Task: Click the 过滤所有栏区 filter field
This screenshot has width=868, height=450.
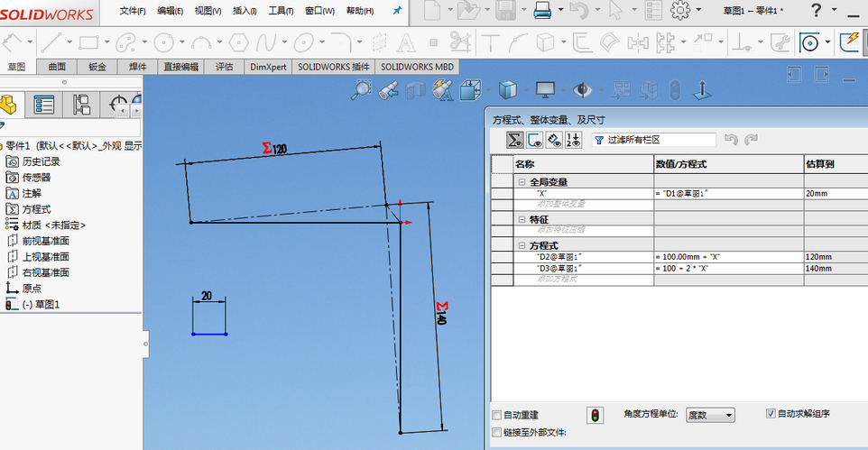Action: [x=653, y=140]
